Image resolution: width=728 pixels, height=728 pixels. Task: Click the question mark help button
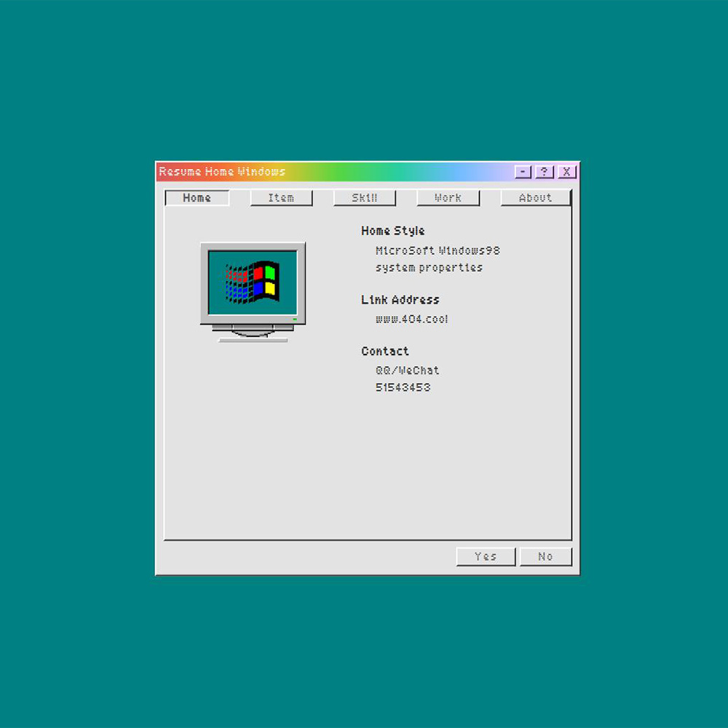[545, 172]
